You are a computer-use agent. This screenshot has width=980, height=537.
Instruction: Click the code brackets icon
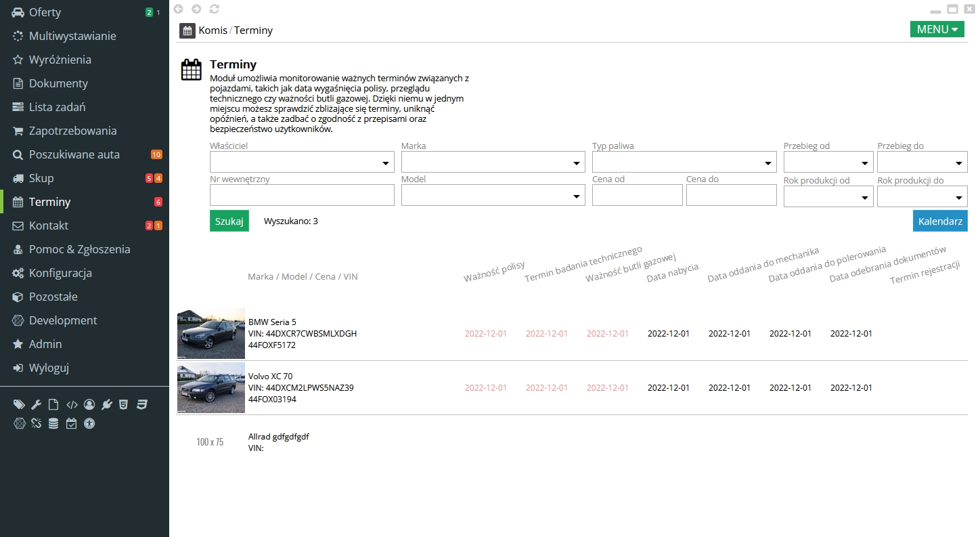click(72, 405)
